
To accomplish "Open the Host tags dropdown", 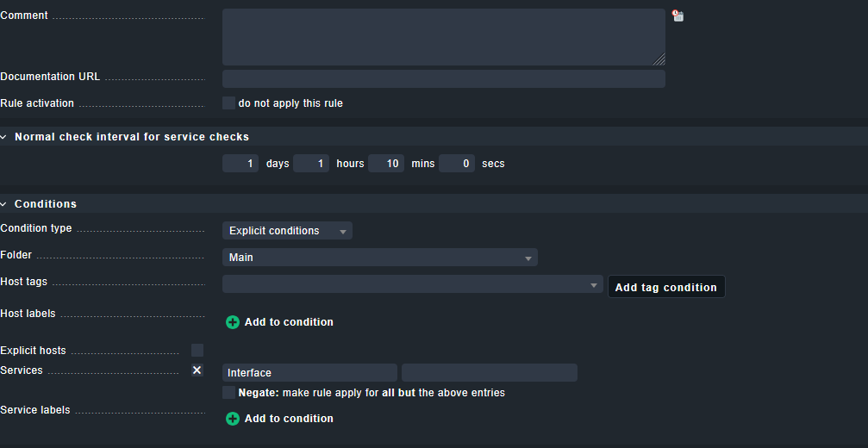I will coord(412,285).
